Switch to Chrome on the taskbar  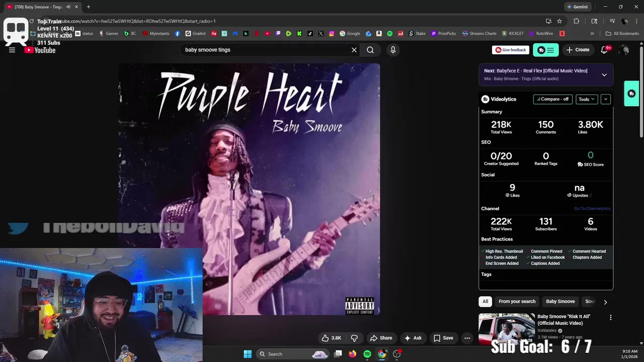382,354
